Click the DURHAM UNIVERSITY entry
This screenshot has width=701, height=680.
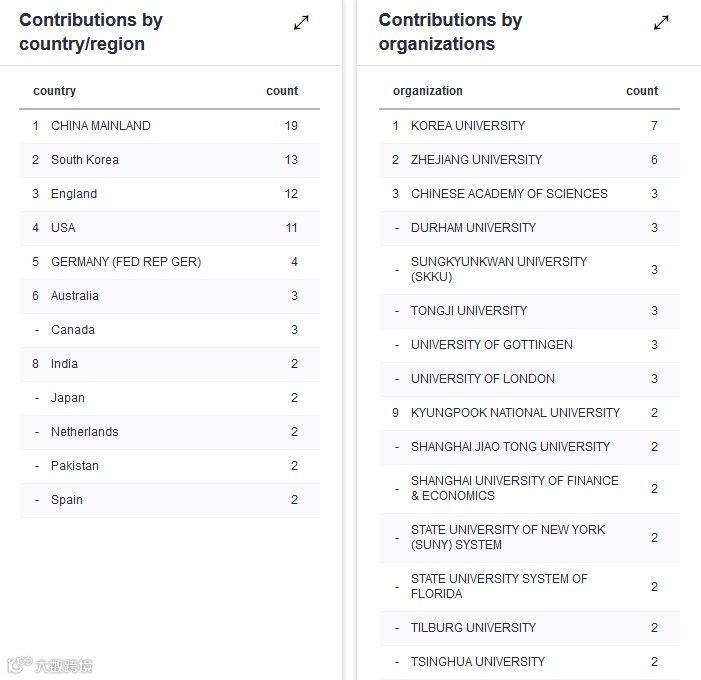[x=473, y=228]
